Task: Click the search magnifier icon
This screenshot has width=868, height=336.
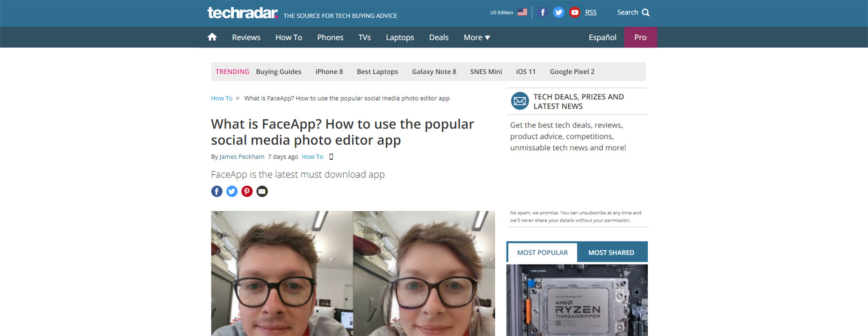Action: pos(645,13)
